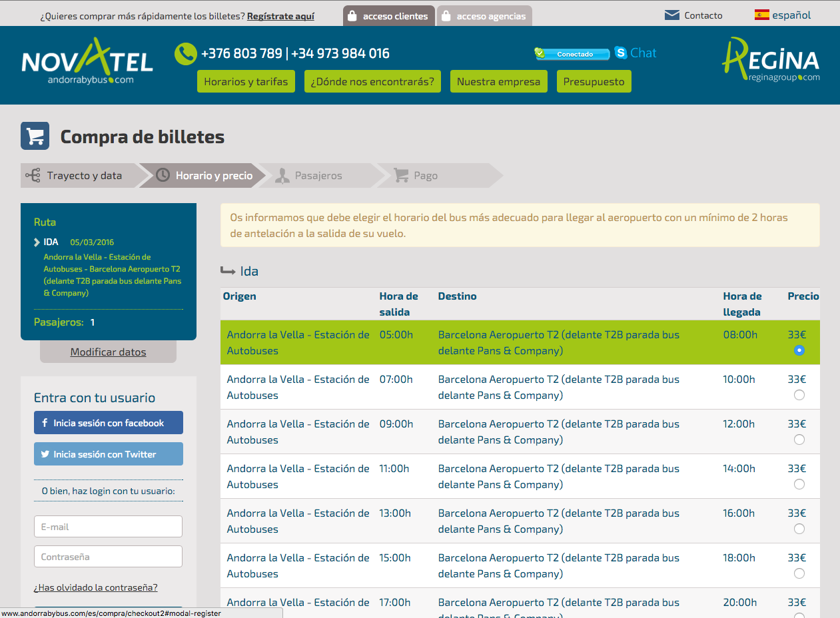Click the shopping cart icon beside Compra de billetes
840x618 pixels.
point(35,137)
